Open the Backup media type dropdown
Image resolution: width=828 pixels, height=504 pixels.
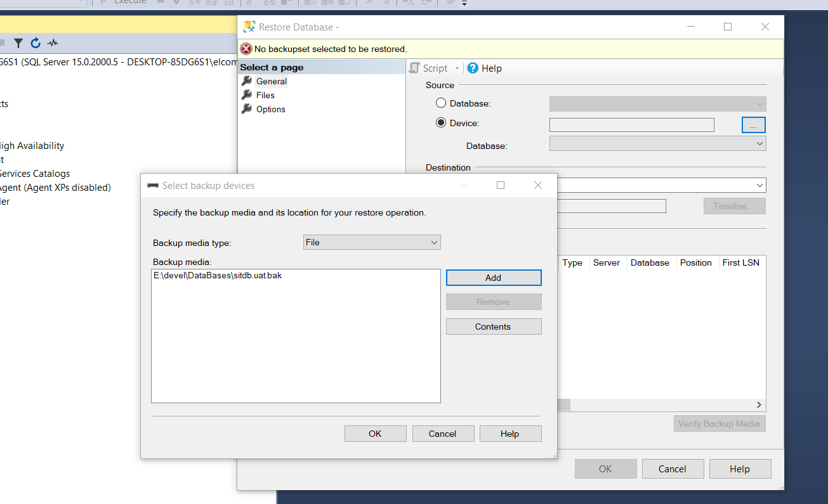[x=372, y=242]
